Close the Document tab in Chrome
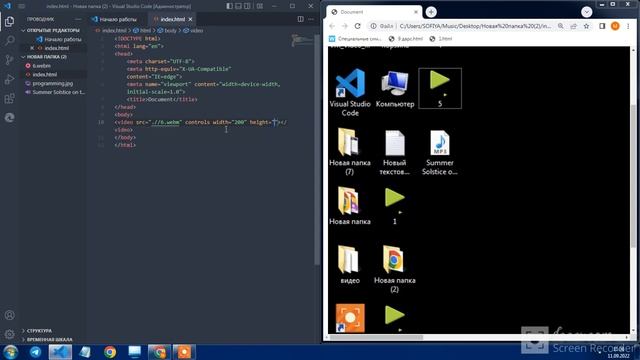 click(x=416, y=12)
